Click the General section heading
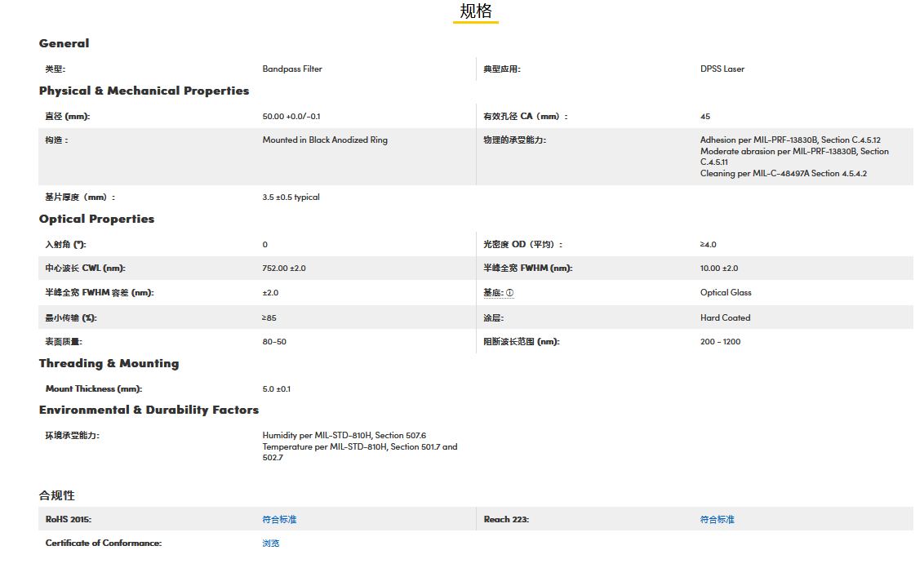 coord(64,43)
